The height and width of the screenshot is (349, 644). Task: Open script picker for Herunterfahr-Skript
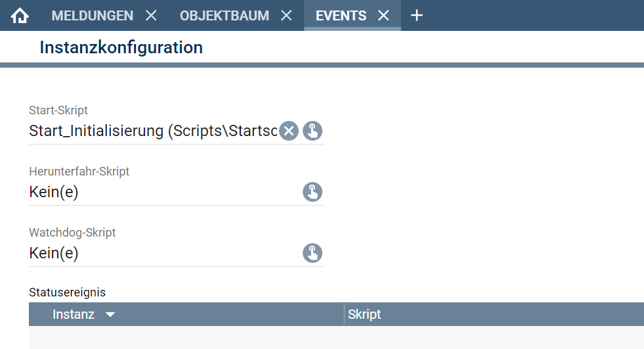[x=312, y=192]
